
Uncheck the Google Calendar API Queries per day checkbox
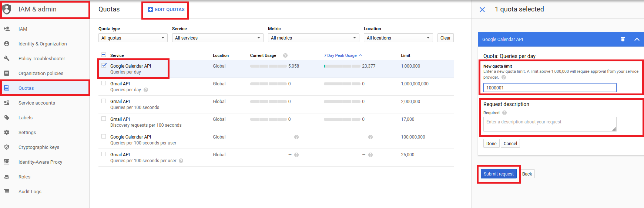click(x=104, y=65)
